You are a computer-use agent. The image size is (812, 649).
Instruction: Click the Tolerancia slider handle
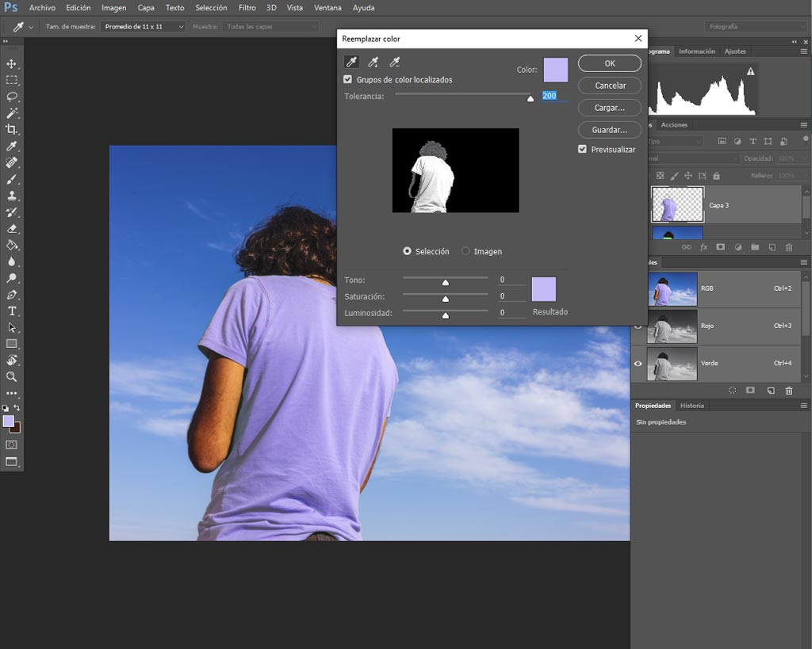(x=530, y=98)
